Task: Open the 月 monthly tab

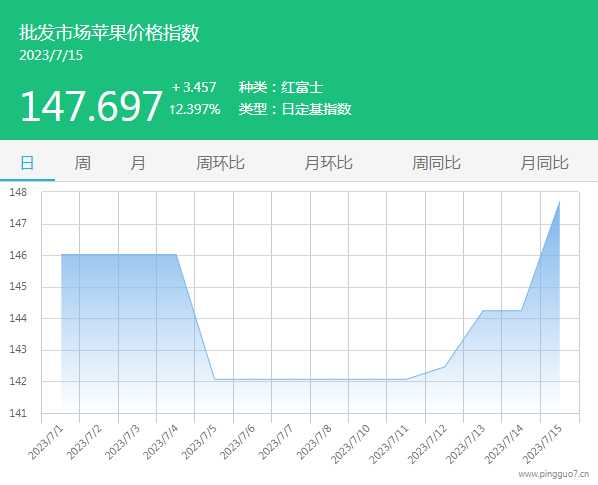Action: (138, 163)
